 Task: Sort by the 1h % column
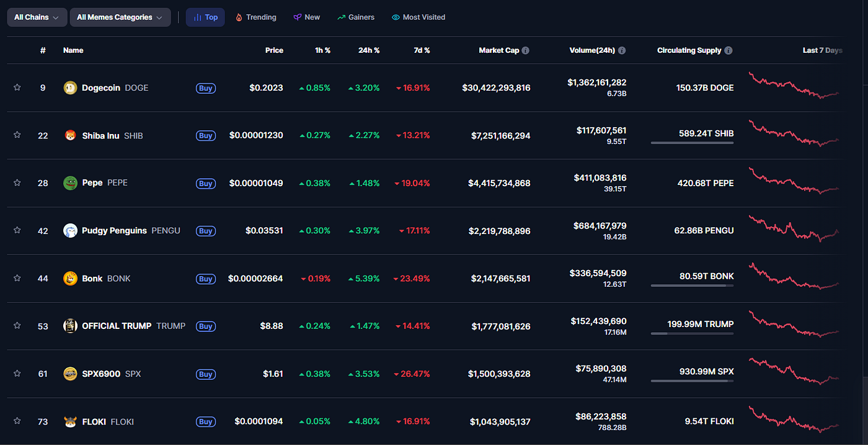coord(322,50)
